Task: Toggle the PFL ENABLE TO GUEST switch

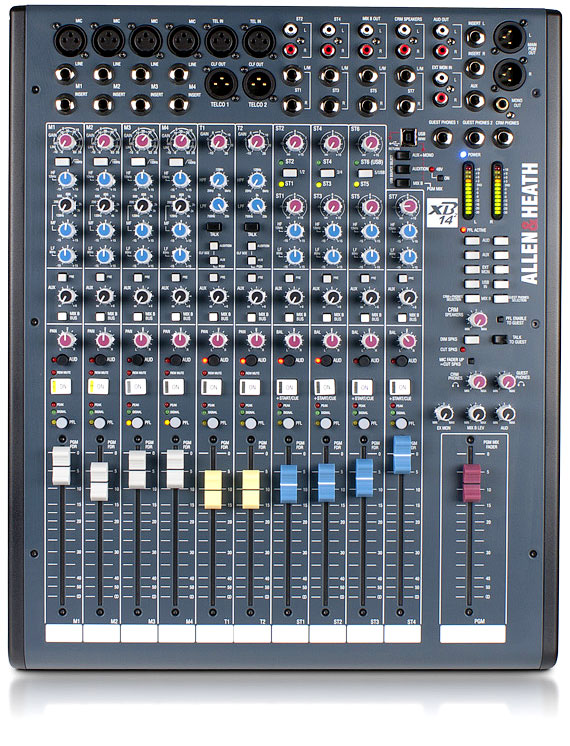Action: pyautogui.click(x=500, y=320)
